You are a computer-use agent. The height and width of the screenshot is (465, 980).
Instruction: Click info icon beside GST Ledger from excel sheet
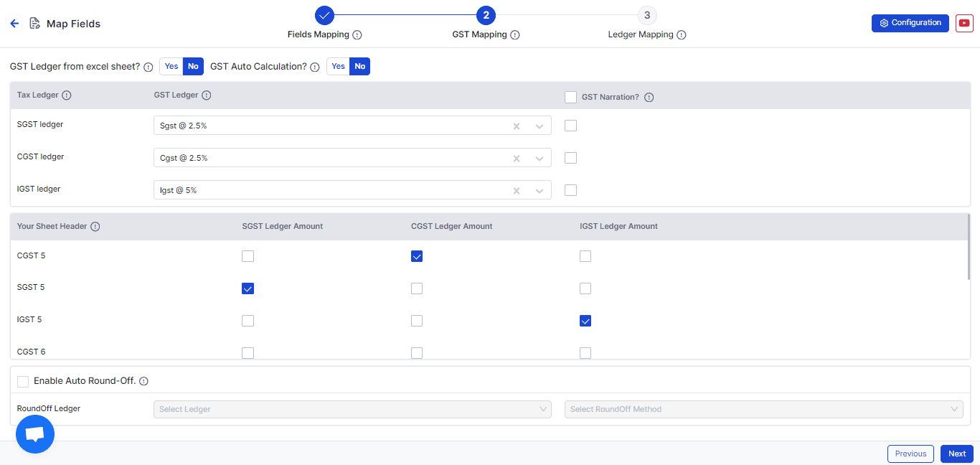(149, 67)
